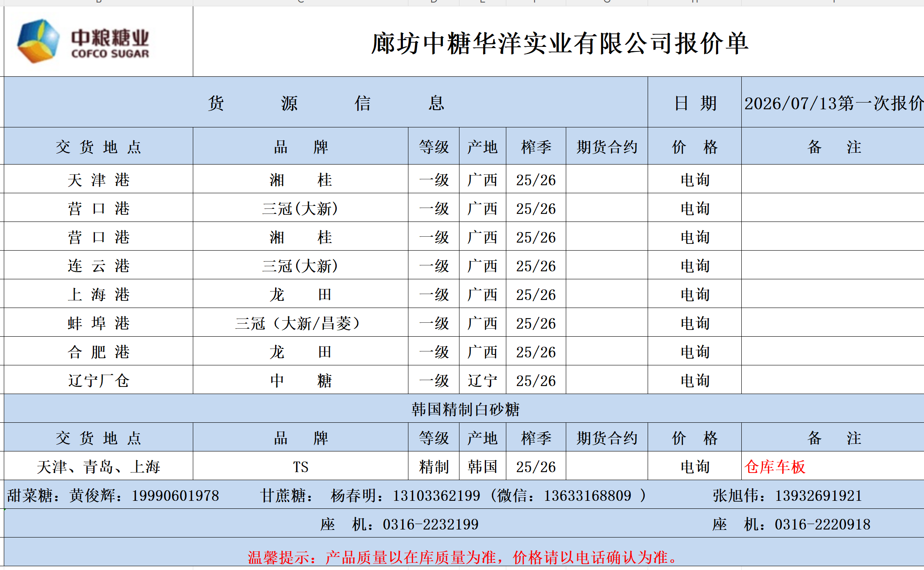Screen dimensions: 924x570
Task: Select the 天津港 delivery location cell
Action: pyautogui.click(x=98, y=179)
